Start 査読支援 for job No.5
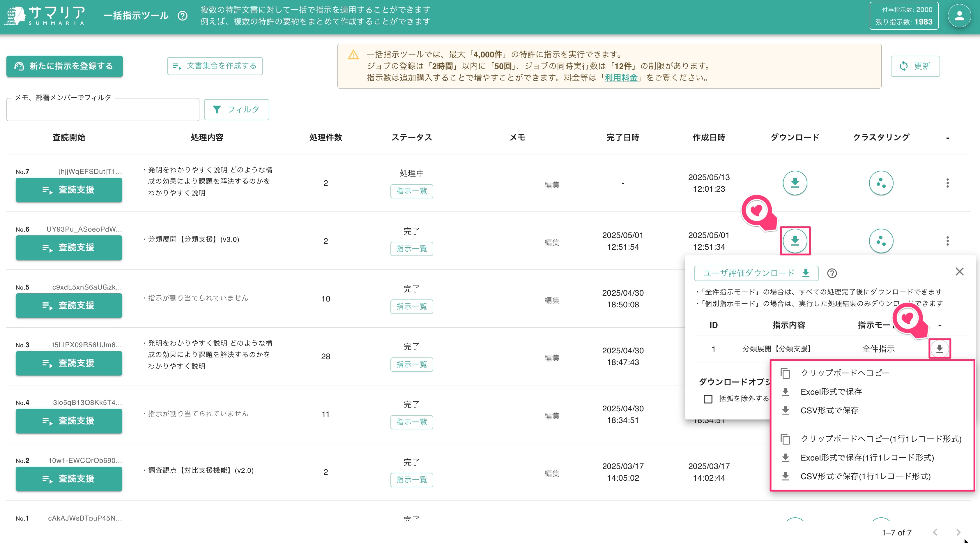This screenshot has height=543, width=980. pos(69,306)
